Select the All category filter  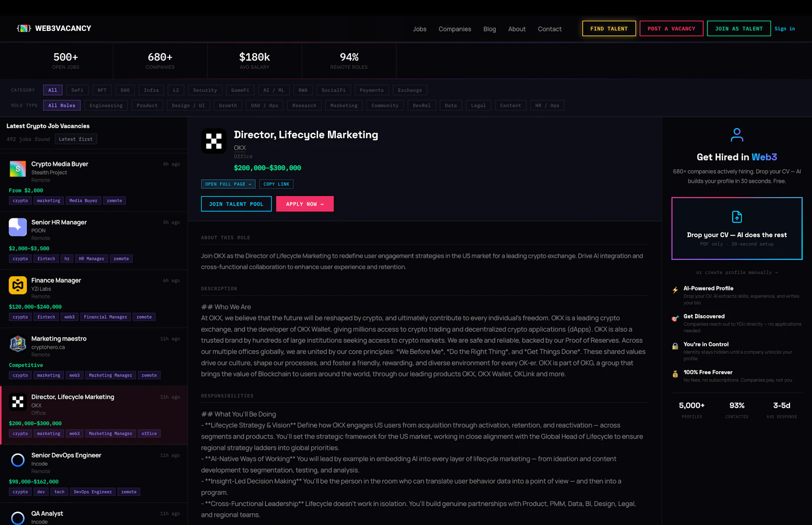(53, 90)
